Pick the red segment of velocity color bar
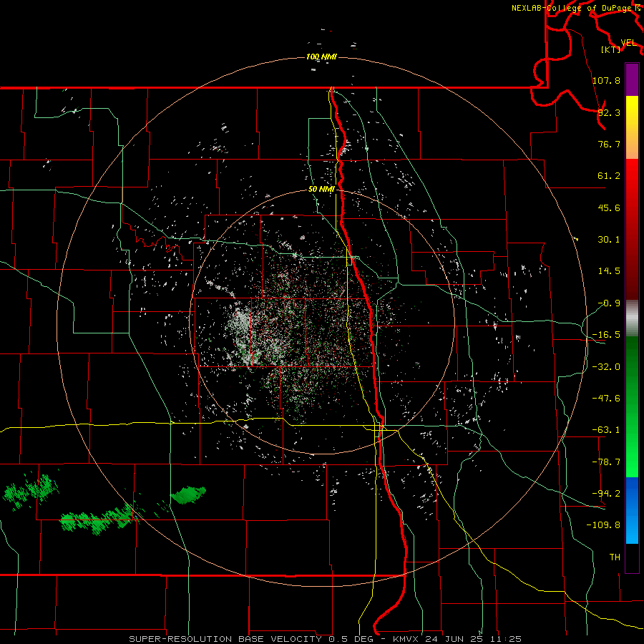Screen dimensions: 644x644 point(632,229)
